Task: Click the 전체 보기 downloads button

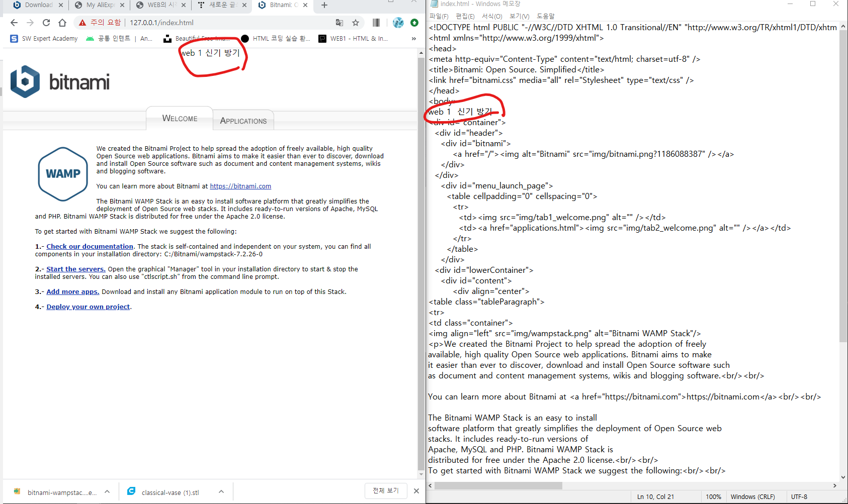Action: pyautogui.click(x=386, y=491)
